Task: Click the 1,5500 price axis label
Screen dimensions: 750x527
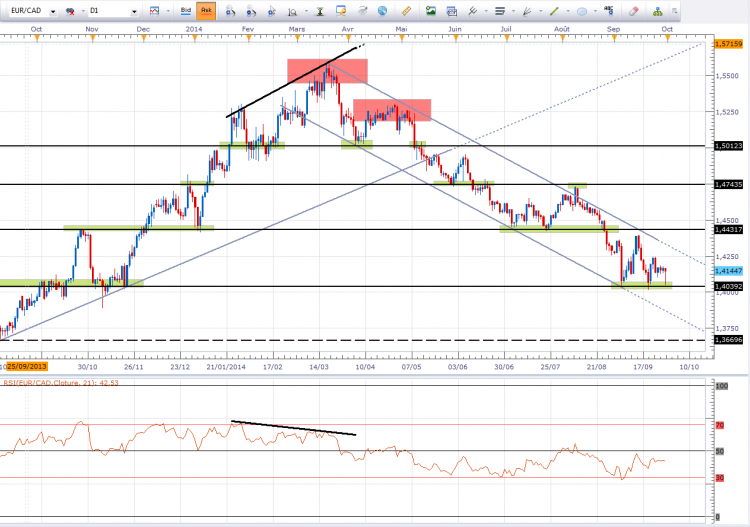Action: click(727, 76)
